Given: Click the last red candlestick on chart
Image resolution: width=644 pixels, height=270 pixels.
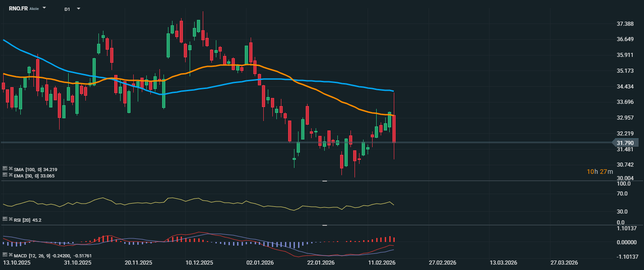Looking at the screenshot, I should click(394, 129).
